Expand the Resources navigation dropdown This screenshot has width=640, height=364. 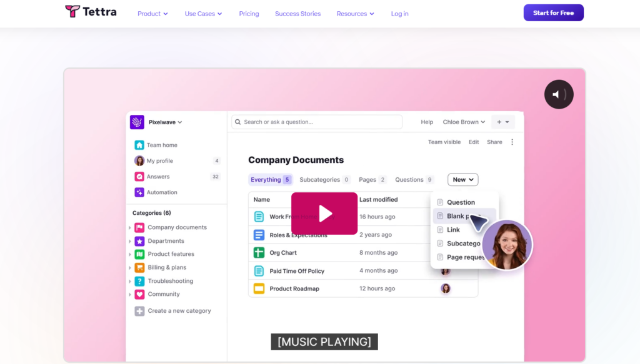[x=355, y=14]
